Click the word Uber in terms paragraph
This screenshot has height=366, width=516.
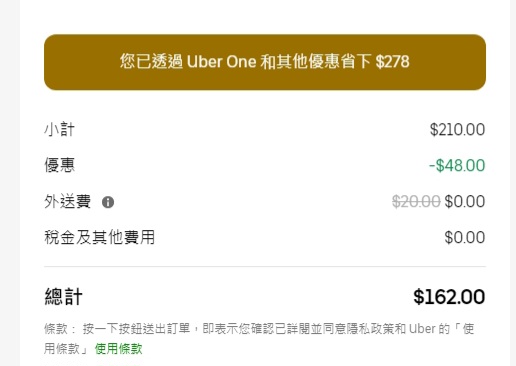point(422,329)
